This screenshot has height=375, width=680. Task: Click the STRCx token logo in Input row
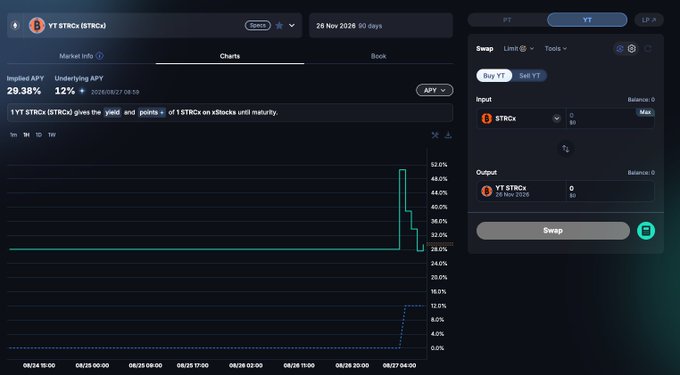pyautogui.click(x=487, y=118)
